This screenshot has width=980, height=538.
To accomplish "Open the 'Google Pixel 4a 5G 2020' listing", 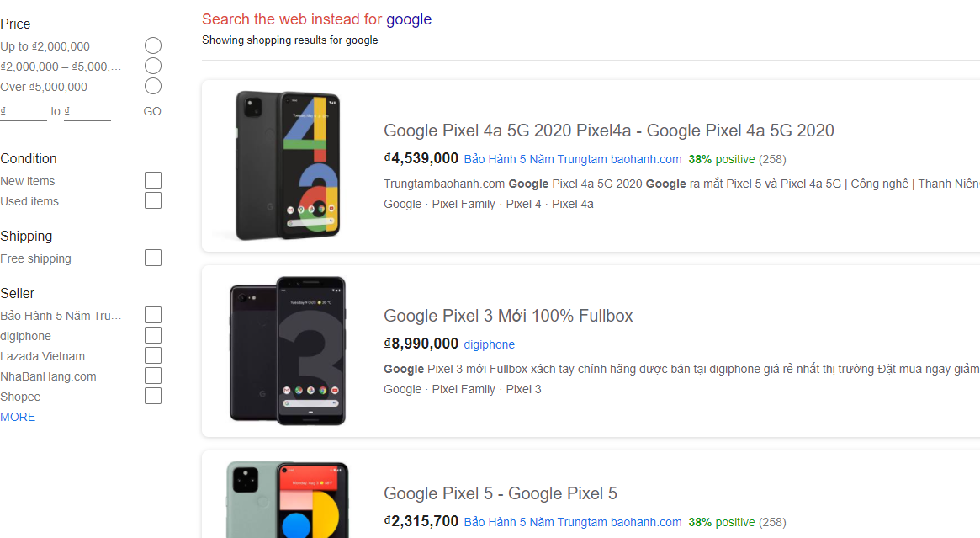I will click(x=609, y=131).
